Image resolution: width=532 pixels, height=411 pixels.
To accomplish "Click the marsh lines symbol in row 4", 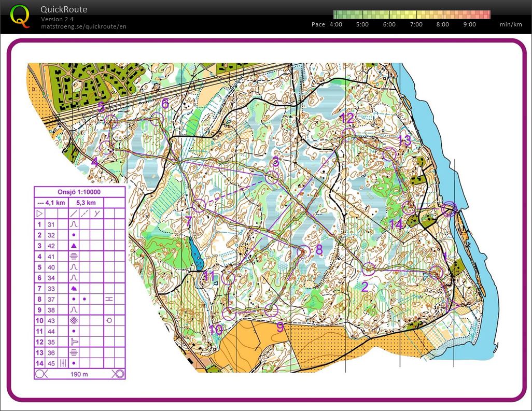I will click(74, 257).
